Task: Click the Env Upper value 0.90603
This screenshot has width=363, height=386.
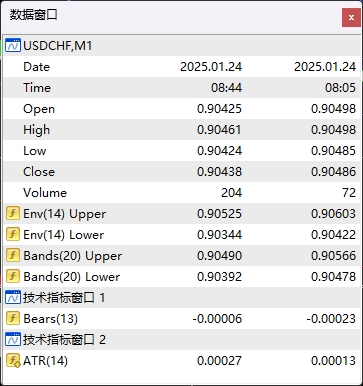Action: 333,214
